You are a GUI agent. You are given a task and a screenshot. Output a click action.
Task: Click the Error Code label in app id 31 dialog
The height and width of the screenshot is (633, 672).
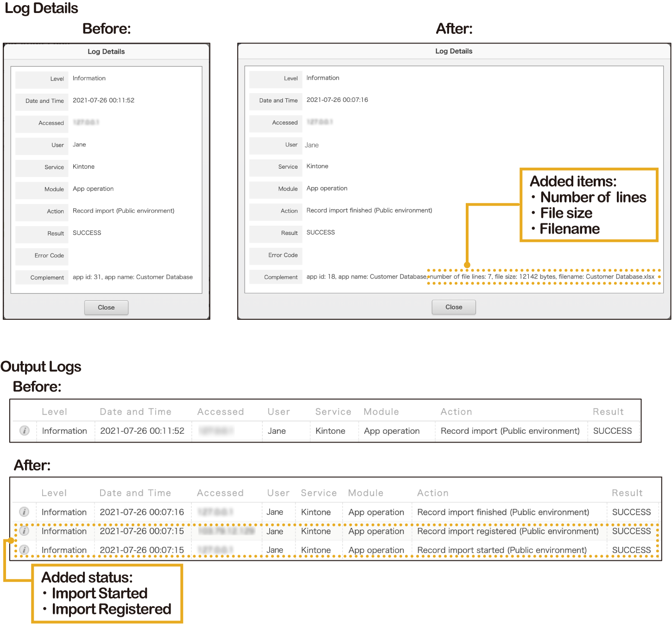click(49, 255)
